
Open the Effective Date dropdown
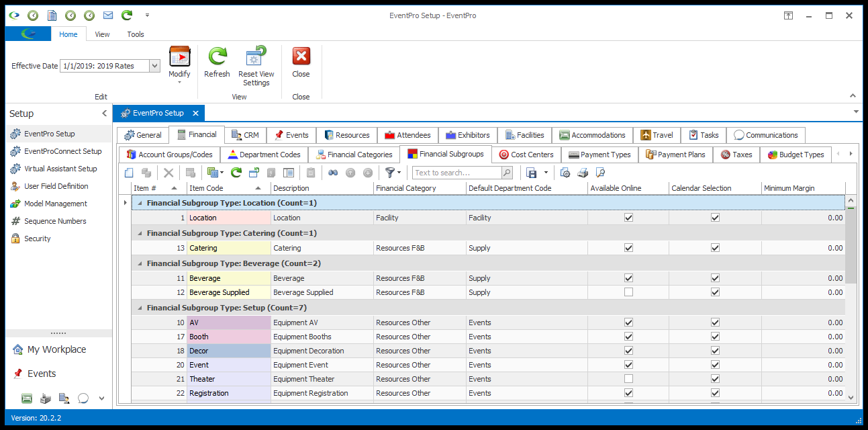coord(154,66)
